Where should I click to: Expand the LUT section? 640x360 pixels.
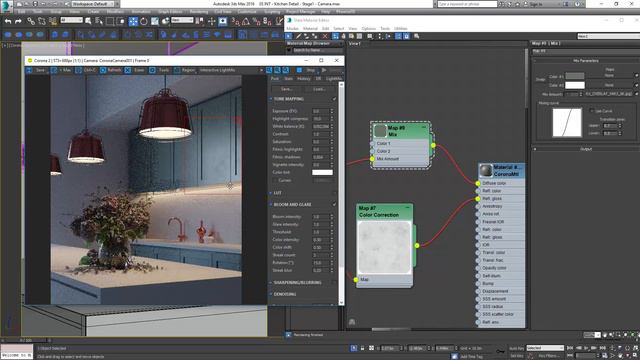point(270,193)
